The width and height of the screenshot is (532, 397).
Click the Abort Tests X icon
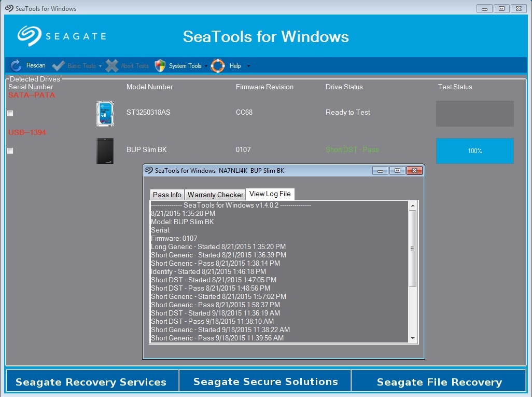click(111, 65)
